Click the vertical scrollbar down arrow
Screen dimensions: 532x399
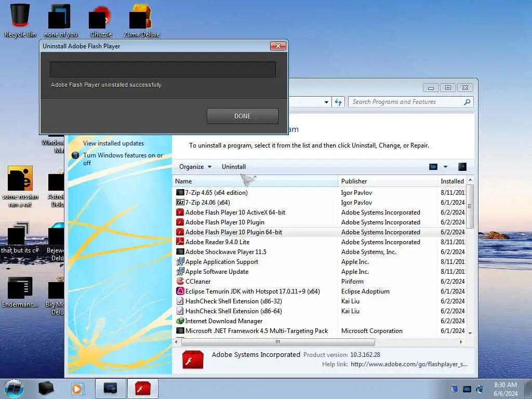pyautogui.click(x=470, y=333)
